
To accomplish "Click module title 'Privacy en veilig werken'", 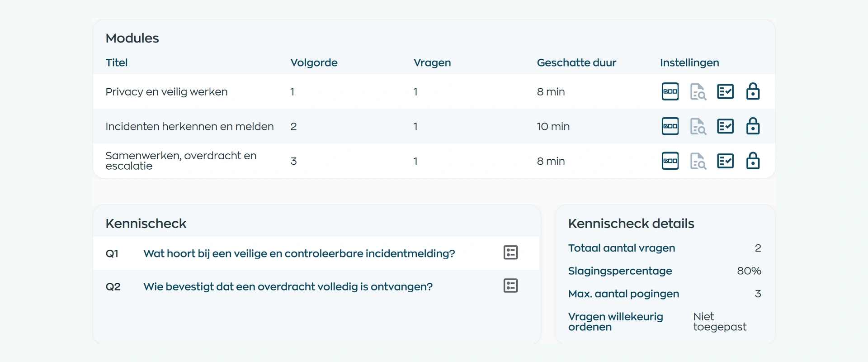I will pyautogui.click(x=166, y=92).
